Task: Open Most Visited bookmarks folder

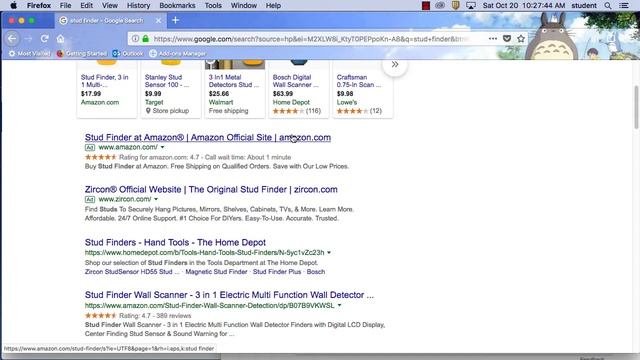Action: click(29, 53)
